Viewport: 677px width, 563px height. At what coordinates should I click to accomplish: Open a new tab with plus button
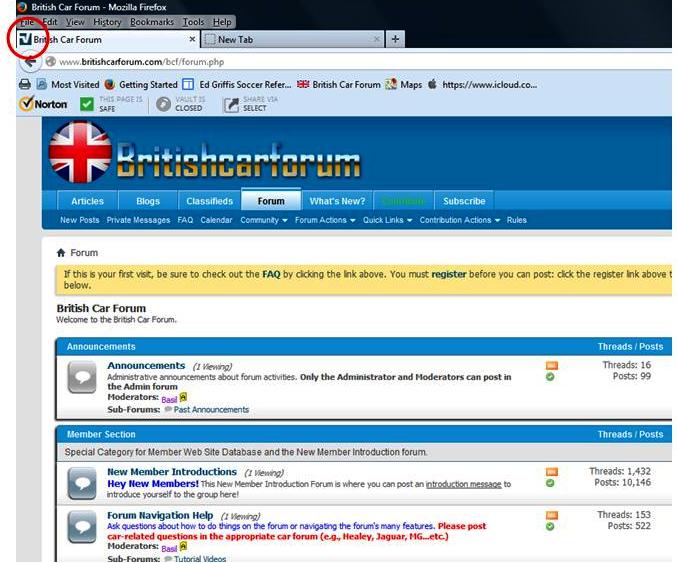396,40
